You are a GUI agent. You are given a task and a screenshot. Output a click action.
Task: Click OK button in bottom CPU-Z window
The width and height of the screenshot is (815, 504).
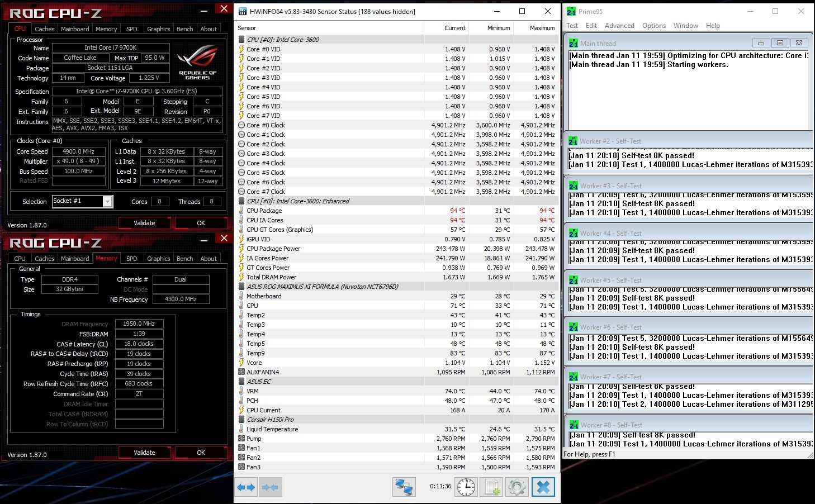click(201, 453)
